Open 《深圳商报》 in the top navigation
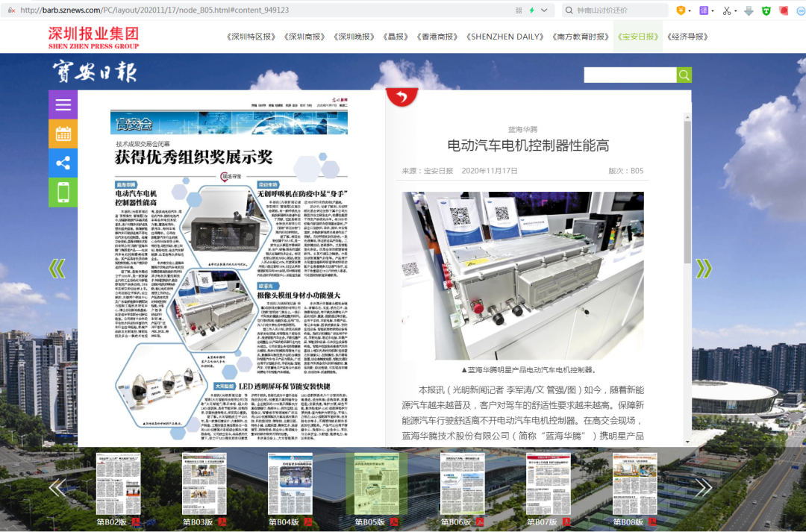806x532 pixels. pyautogui.click(x=304, y=37)
